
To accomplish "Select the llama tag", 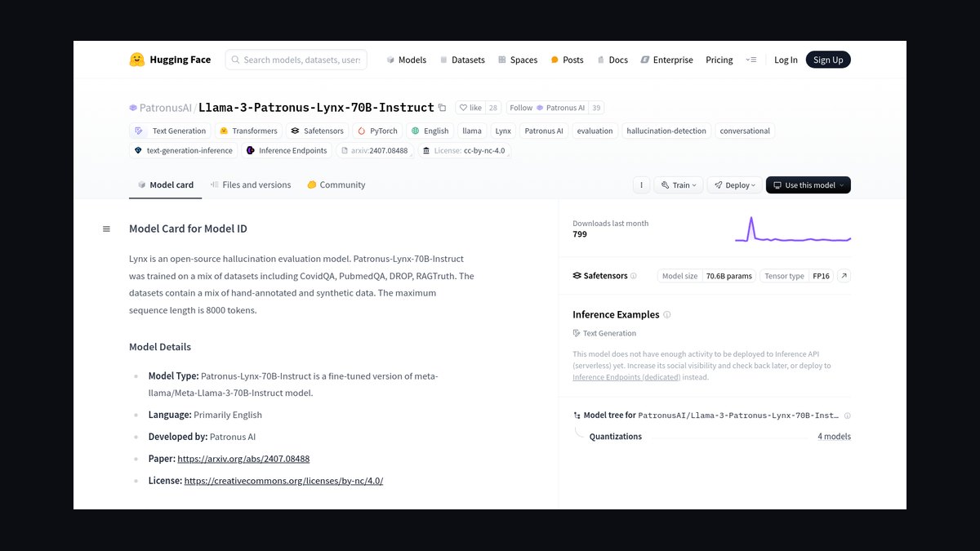I will 472,131.
